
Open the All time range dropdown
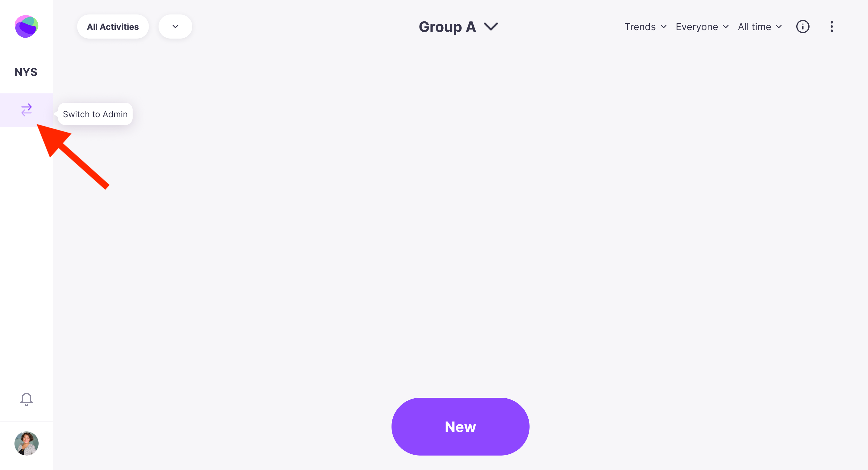point(759,27)
